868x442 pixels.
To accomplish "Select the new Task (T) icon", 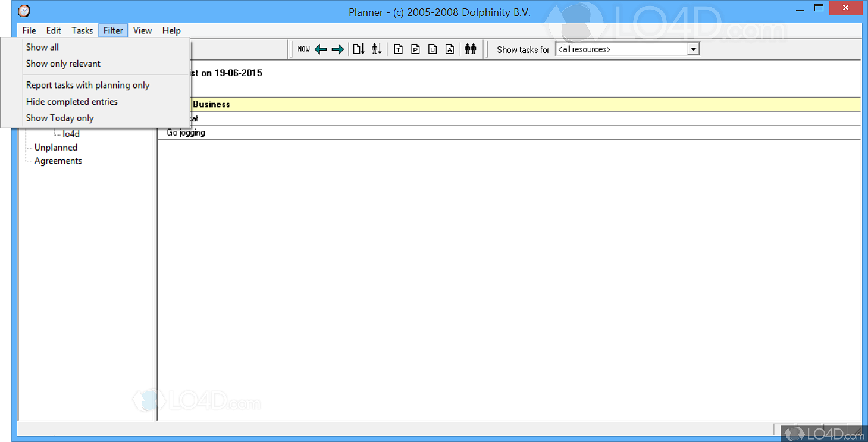I will tap(398, 49).
